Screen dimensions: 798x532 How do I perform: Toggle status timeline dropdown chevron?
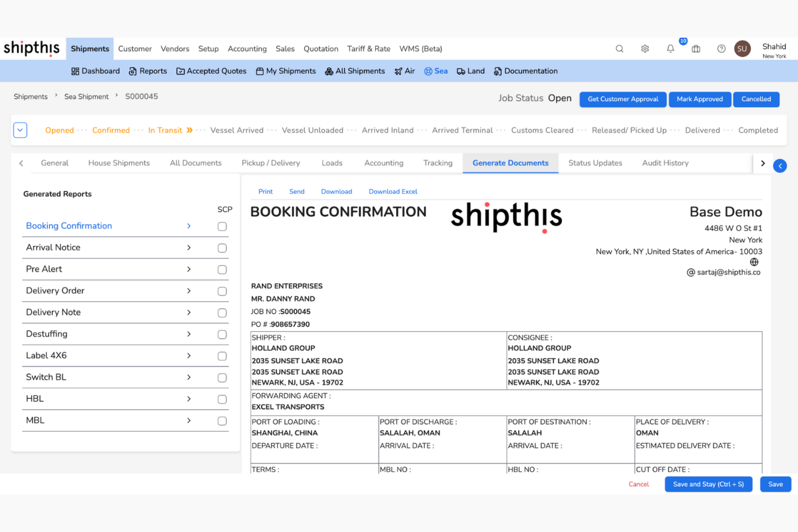coord(20,130)
